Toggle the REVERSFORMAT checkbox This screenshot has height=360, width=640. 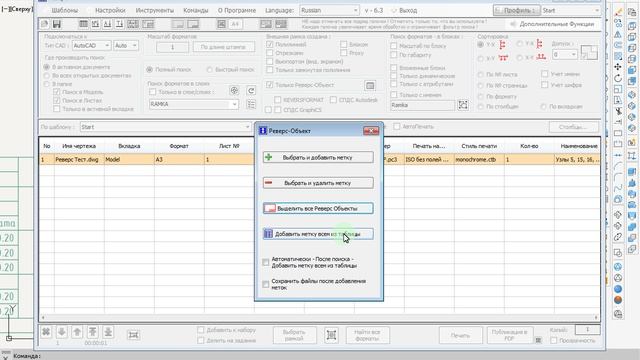278,100
